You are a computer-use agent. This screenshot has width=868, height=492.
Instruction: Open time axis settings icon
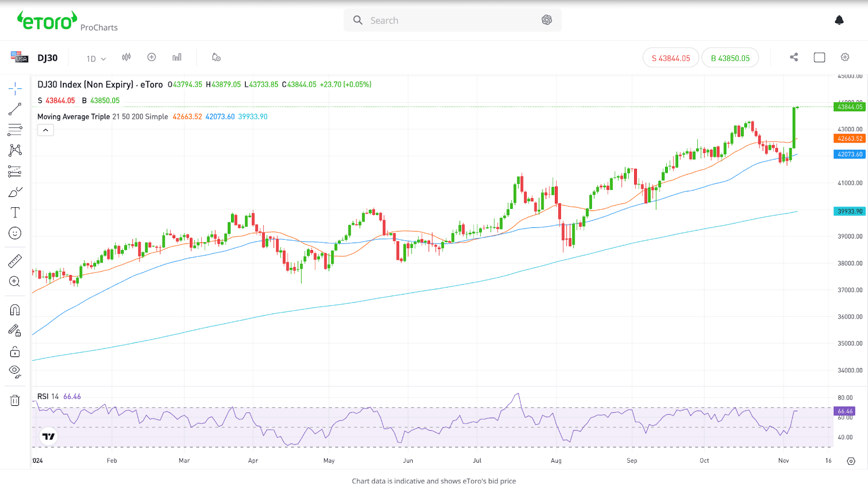[x=851, y=461]
